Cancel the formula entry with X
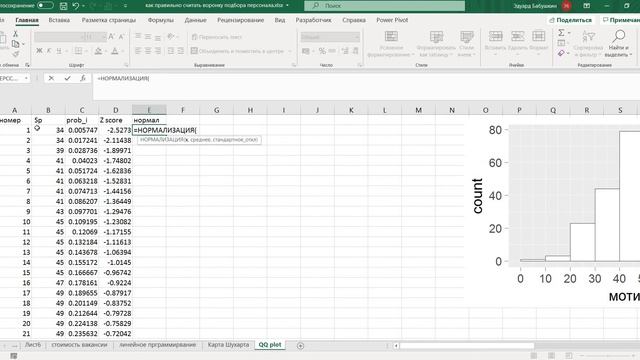This screenshot has height=360, width=640. tap(51, 78)
